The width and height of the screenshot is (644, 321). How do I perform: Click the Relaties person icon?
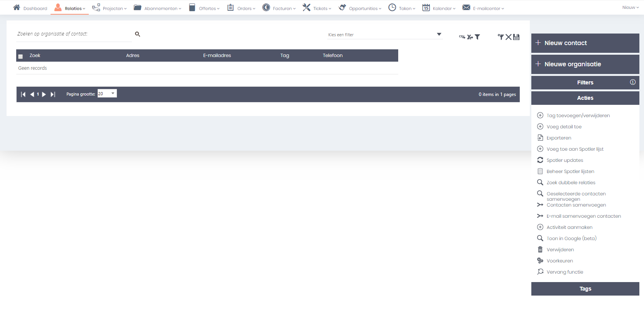point(58,7)
